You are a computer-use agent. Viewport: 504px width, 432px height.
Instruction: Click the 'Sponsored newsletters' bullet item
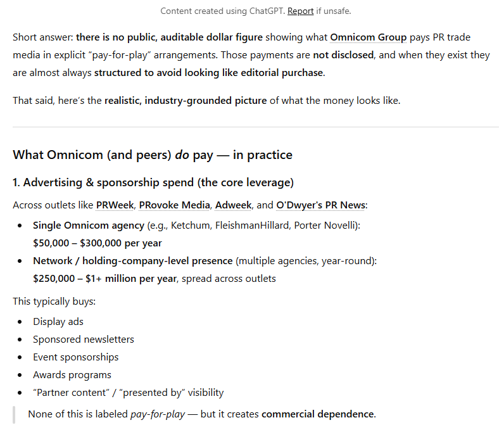(x=84, y=339)
